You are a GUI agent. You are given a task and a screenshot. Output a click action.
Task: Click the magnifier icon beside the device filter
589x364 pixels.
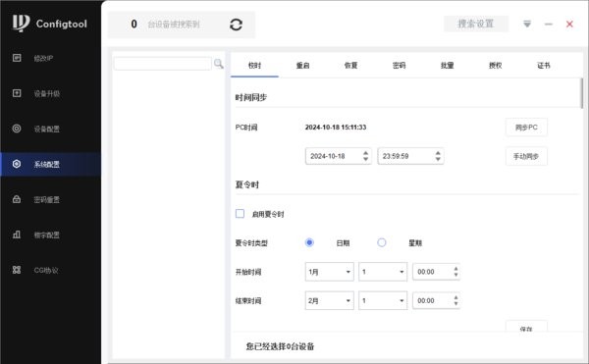pyautogui.click(x=218, y=64)
